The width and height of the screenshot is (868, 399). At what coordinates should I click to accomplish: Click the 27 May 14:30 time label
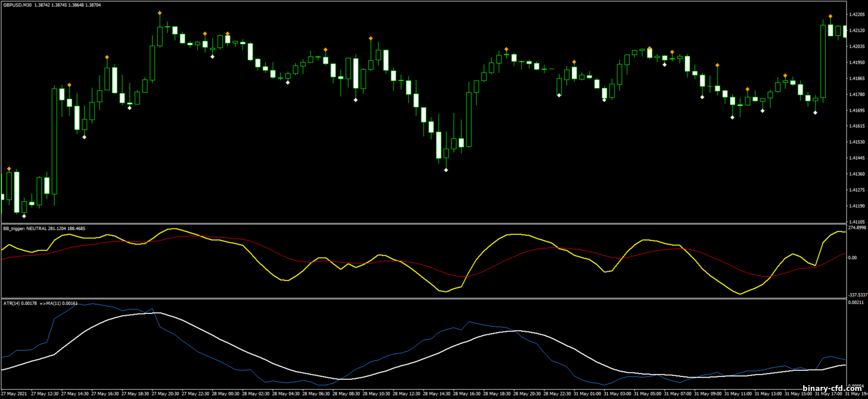pyautogui.click(x=74, y=394)
